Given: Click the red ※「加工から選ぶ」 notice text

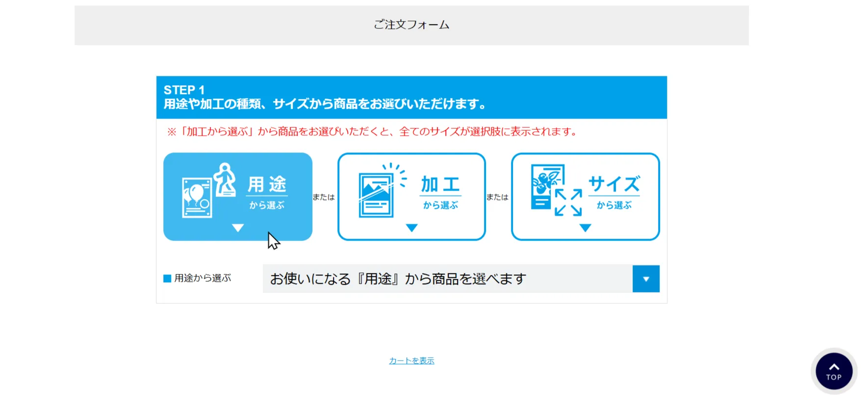Looking at the screenshot, I should coord(373,131).
